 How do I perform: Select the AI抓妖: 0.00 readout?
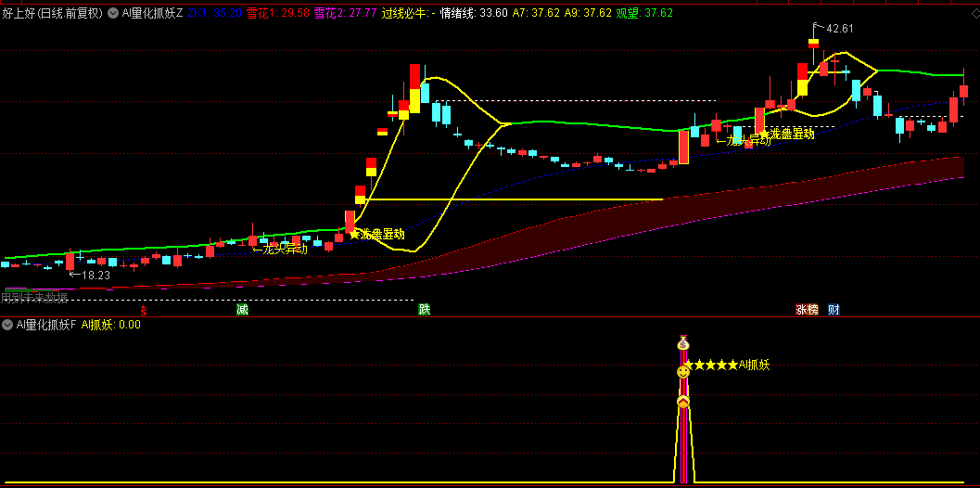coord(110,324)
